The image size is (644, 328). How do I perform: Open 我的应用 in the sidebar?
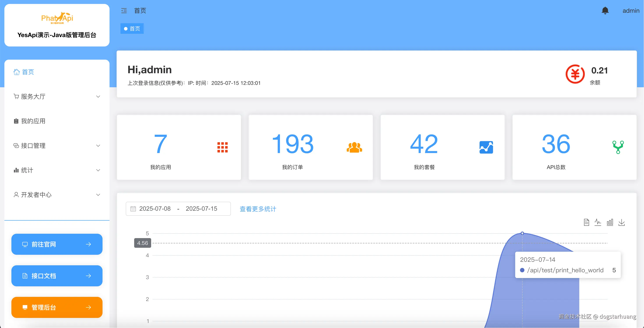point(33,121)
